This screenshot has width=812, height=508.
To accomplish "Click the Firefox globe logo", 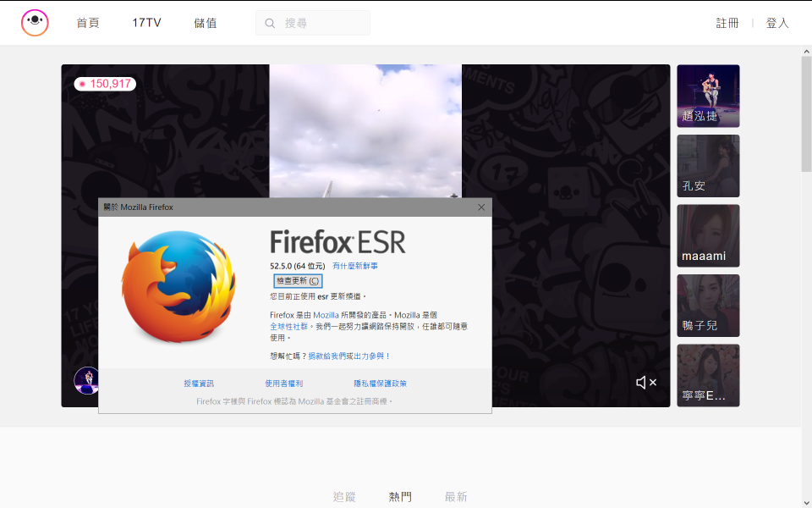I will [x=178, y=286].
